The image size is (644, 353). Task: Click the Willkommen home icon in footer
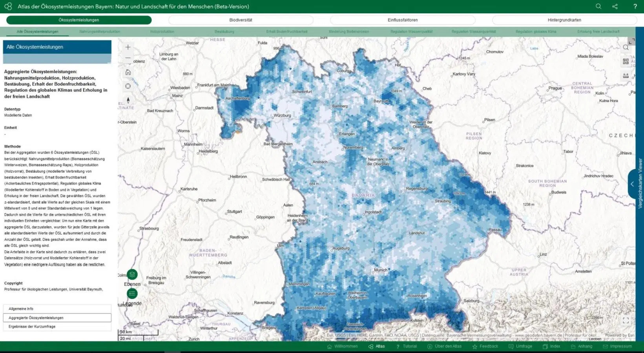(330, 347)
